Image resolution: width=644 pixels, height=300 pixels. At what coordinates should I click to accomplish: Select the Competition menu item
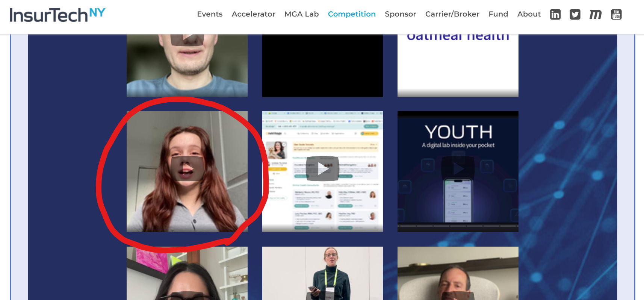[352, 14]
